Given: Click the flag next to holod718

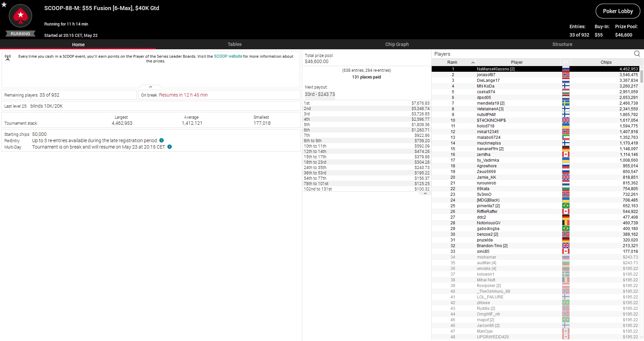Looking at the screenshot, I should point(566,126).
